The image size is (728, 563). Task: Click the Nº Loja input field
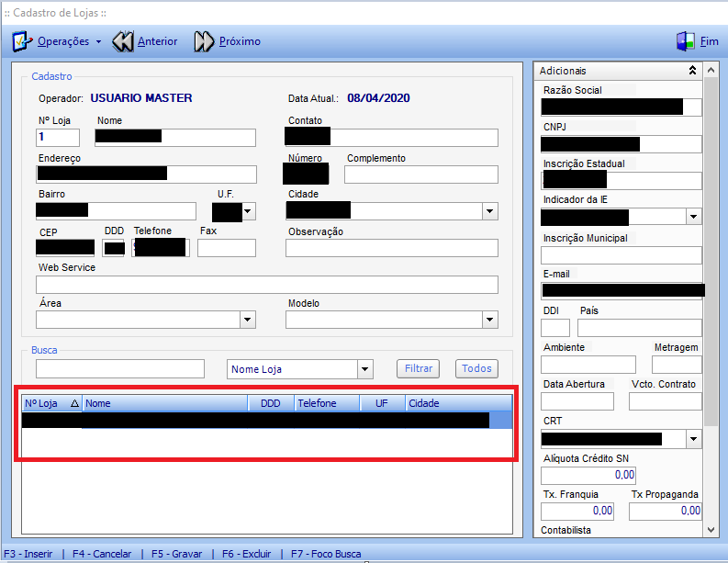coord(58,138)
